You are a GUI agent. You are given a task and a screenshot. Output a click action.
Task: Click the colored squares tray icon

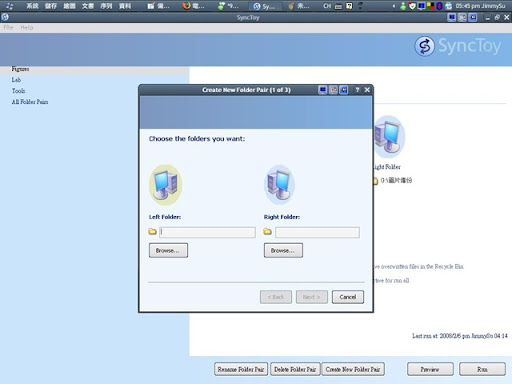click(431, 6)
